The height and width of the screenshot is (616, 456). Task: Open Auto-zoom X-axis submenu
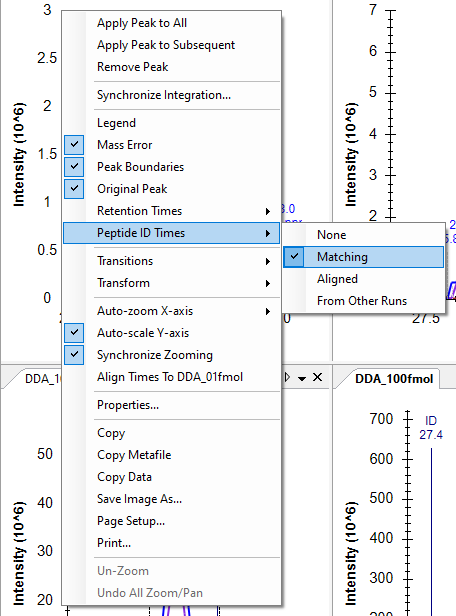pos(171,311)
